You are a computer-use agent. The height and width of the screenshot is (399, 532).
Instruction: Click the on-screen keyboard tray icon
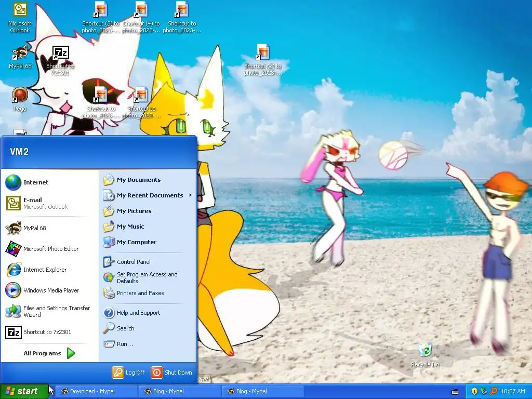(455, 392)
